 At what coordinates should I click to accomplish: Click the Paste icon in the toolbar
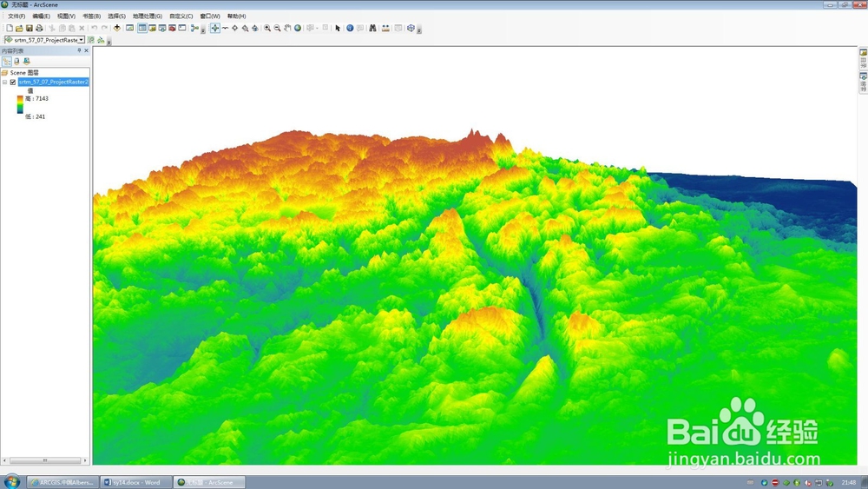(x=72, y=28)
